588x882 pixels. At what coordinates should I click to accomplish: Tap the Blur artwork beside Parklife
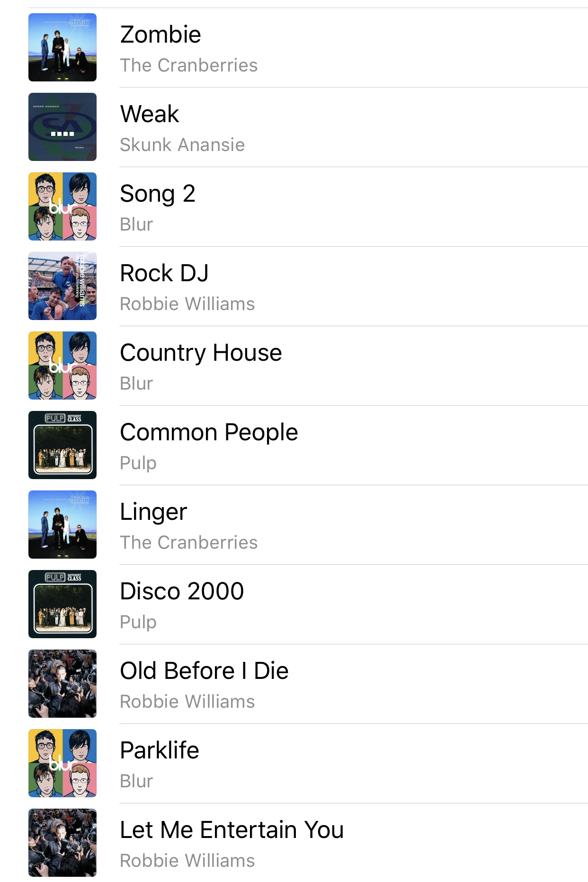62,763
